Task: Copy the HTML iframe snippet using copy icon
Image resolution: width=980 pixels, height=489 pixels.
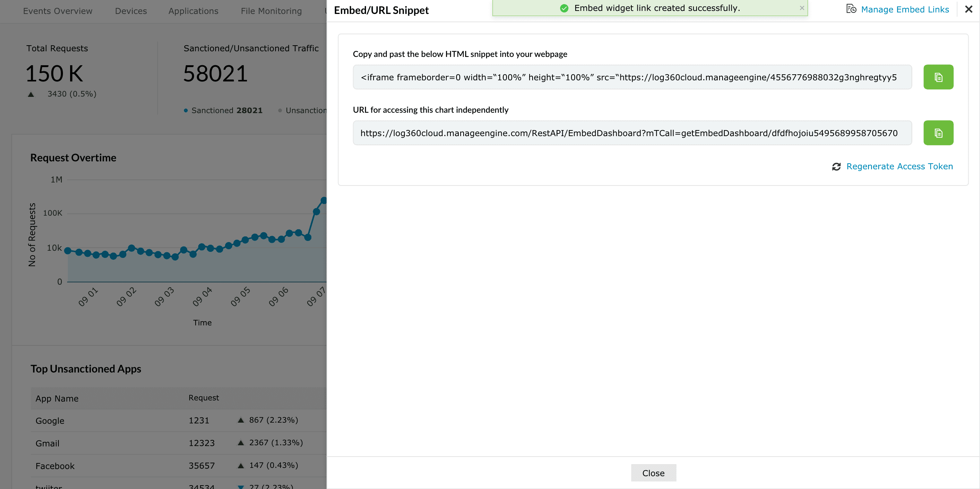Action: pyautogui.click(x=938, y=77)
